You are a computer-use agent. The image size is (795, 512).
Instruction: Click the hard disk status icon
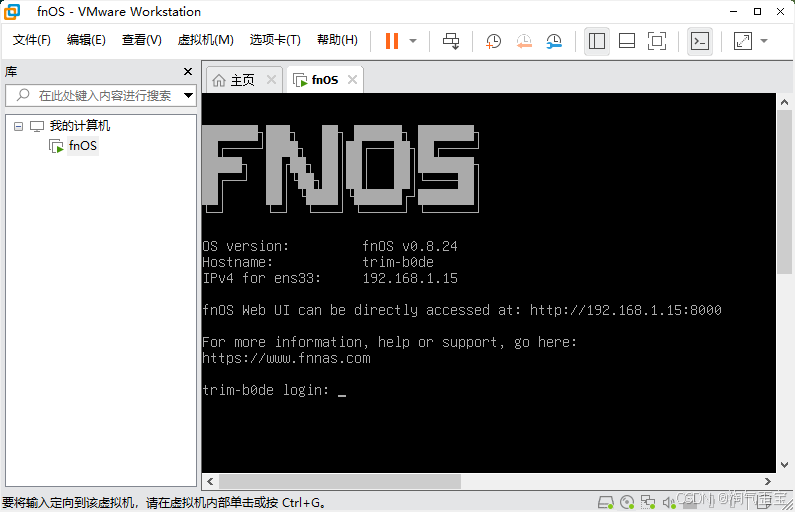(x=605, y=502)
